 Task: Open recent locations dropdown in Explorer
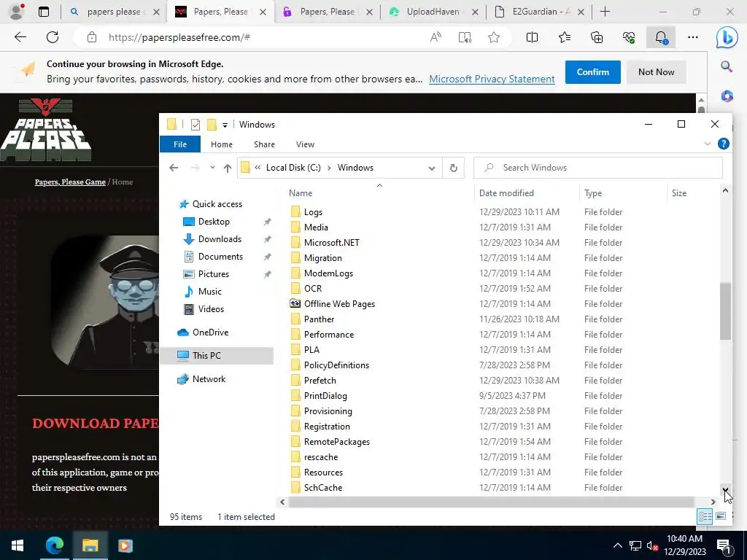tap(212, 168)
